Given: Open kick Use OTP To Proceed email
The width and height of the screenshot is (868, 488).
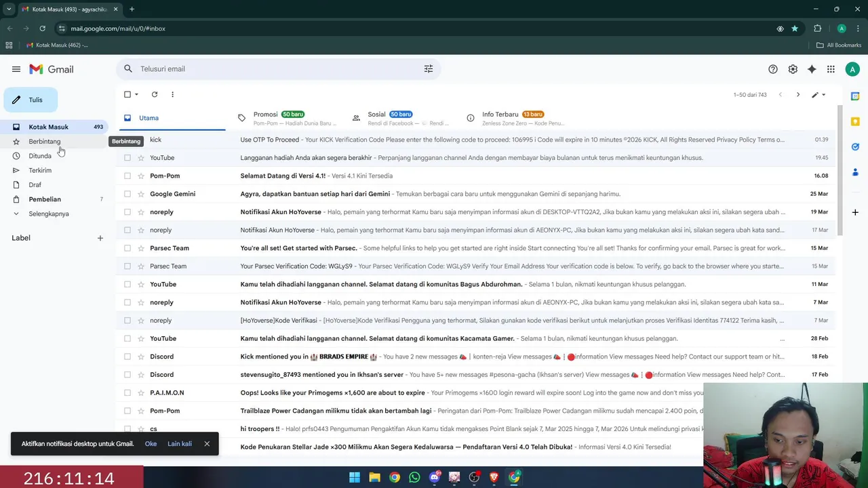Looking at the screenshot, I should point(476,140).
